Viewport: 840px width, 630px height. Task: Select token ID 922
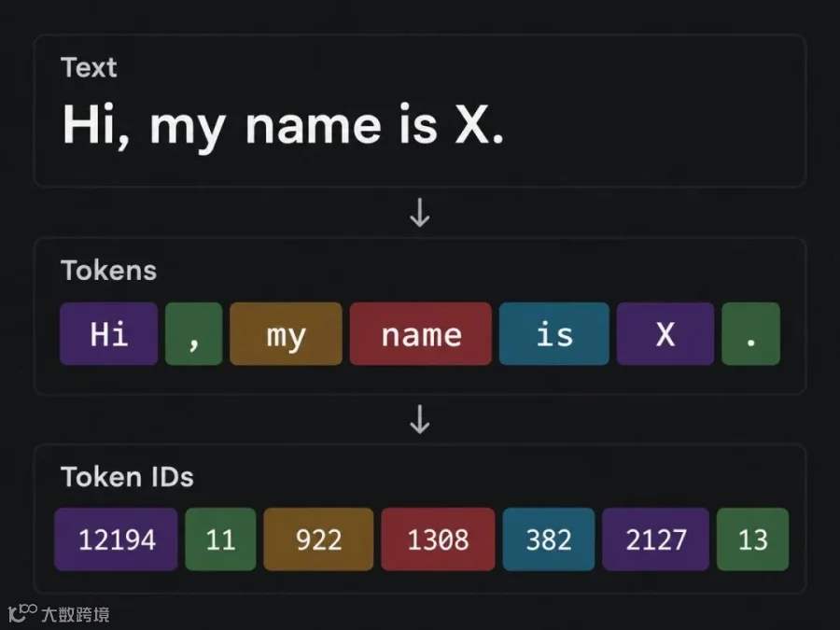(319, 539)
